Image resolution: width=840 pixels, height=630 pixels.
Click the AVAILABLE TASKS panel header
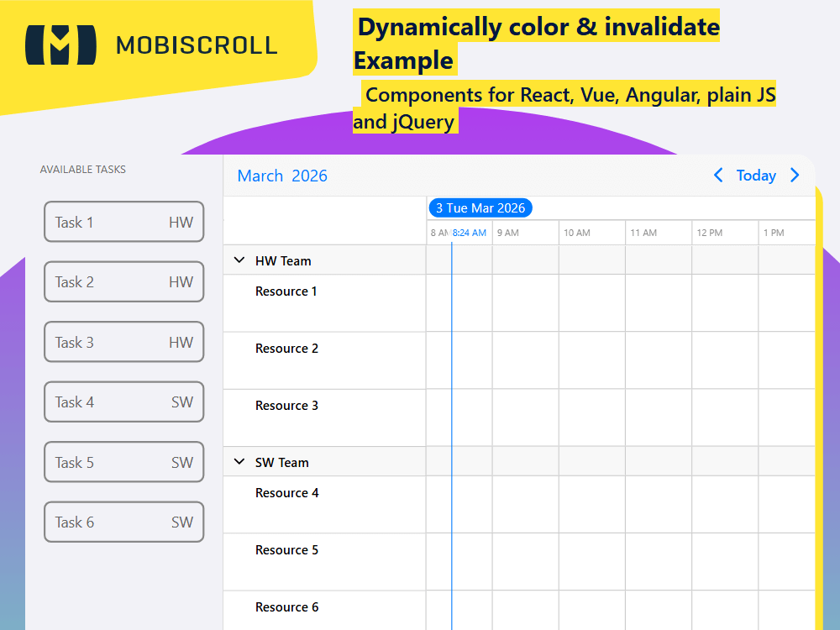point(83,169)
